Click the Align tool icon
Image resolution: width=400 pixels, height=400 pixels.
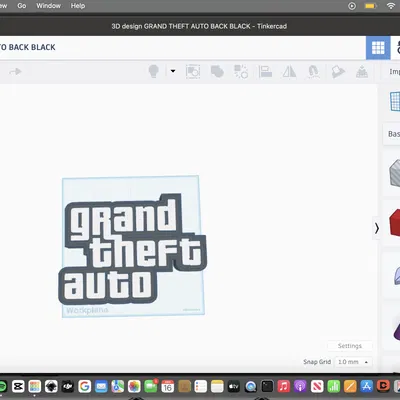[x=265, y=71]
